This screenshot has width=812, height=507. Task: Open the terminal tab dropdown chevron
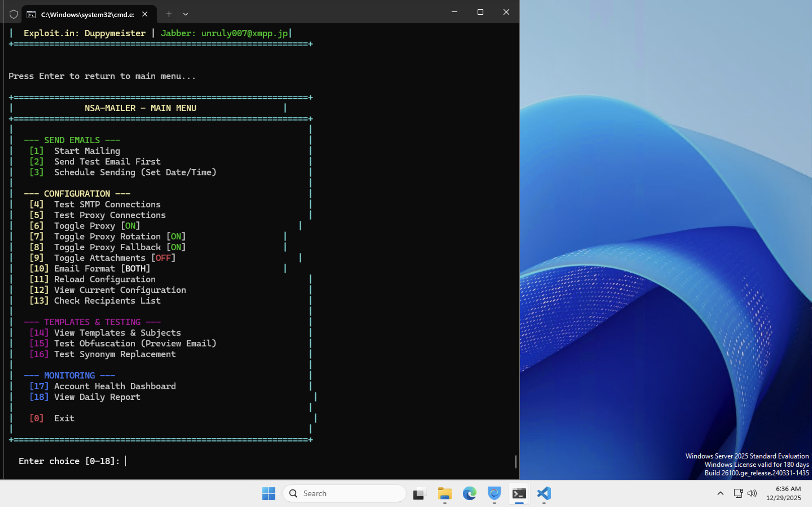coord(186,14)
